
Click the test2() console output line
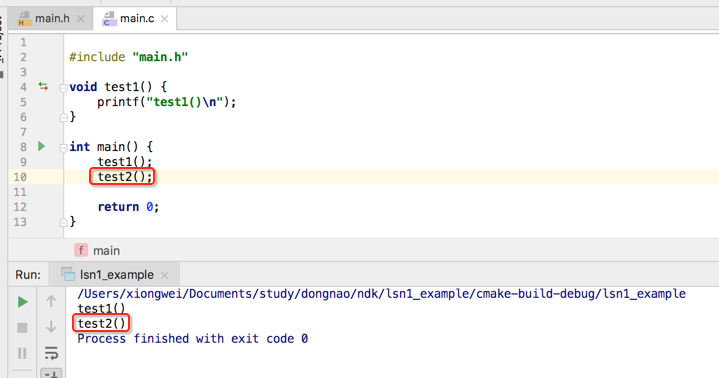[101, 323]
